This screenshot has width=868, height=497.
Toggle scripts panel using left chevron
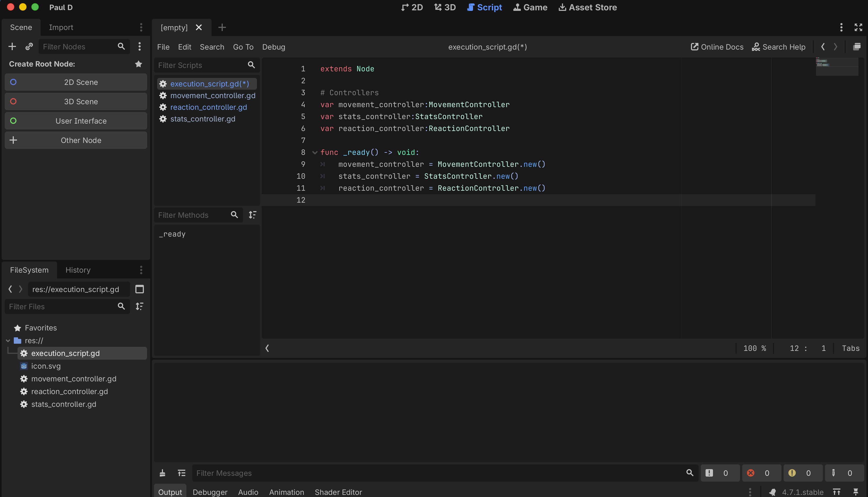267,348
